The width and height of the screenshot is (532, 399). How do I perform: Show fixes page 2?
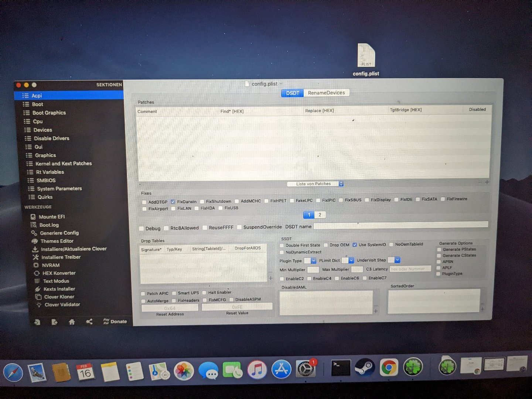point(320,215)
